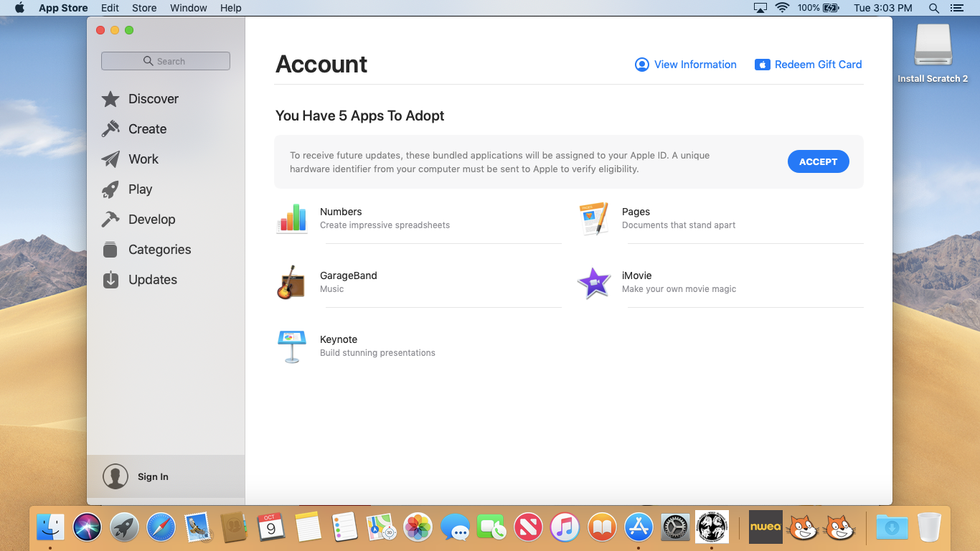This screenshot has width=980, height=551.
Task: Click the App Store Dock icon
Action: coord(639,528)
